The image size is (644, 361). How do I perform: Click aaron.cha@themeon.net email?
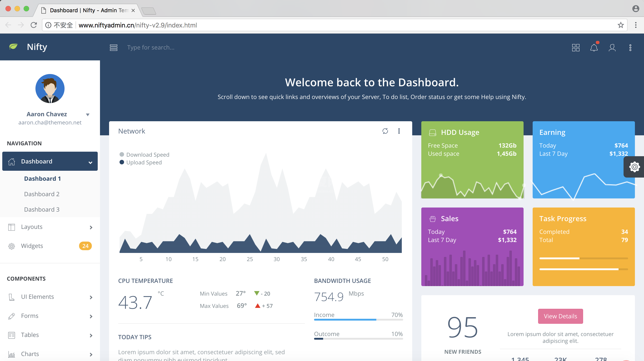click(x=50, y=122)
